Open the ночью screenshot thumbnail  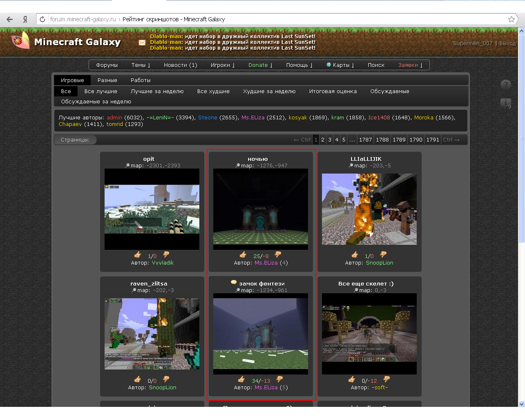(x=260, y=209)
